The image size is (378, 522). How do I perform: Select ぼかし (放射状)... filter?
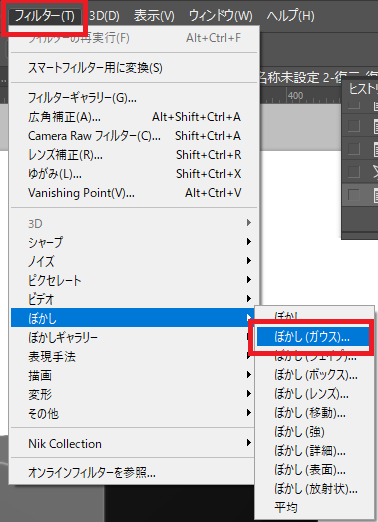(x=315, y=489)
